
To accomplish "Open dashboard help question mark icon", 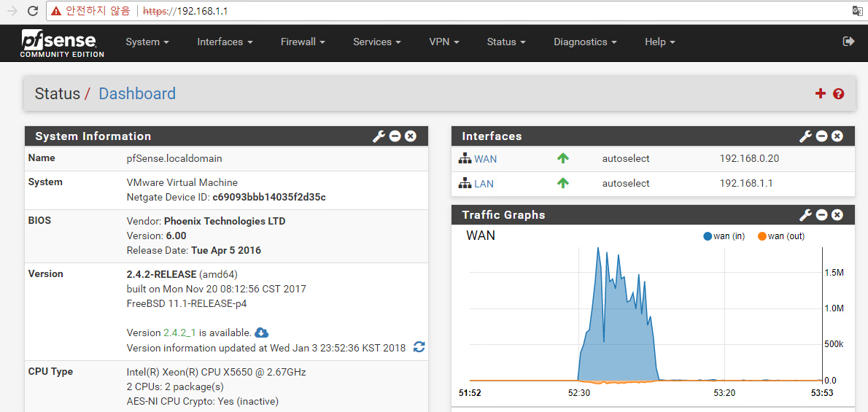I will tap(839, 93).
